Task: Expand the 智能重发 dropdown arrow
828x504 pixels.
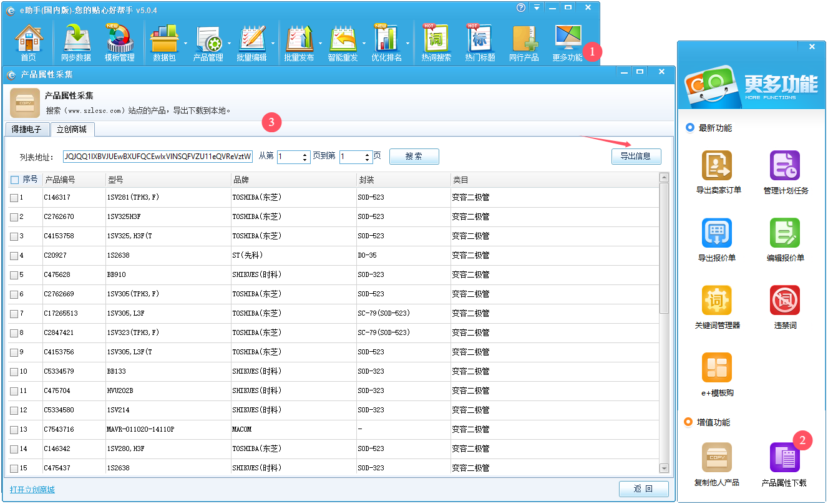Action: tap(364, 44)
